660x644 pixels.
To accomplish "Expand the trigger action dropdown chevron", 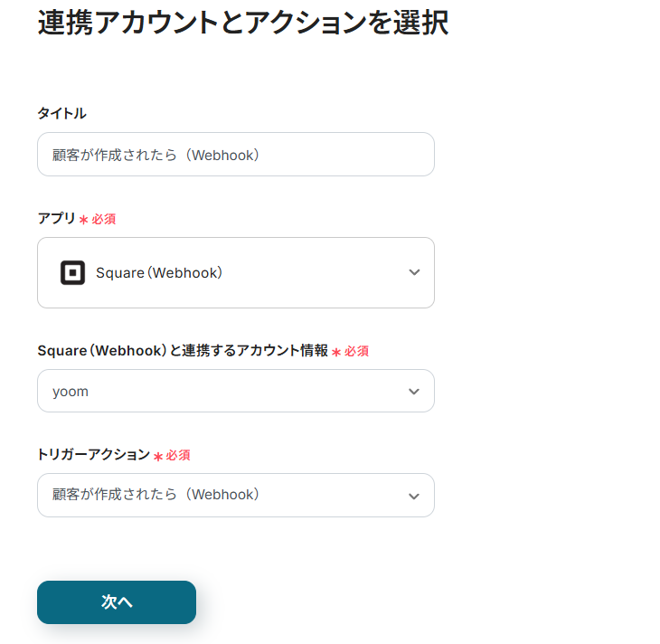I will [x=414, y=496].
